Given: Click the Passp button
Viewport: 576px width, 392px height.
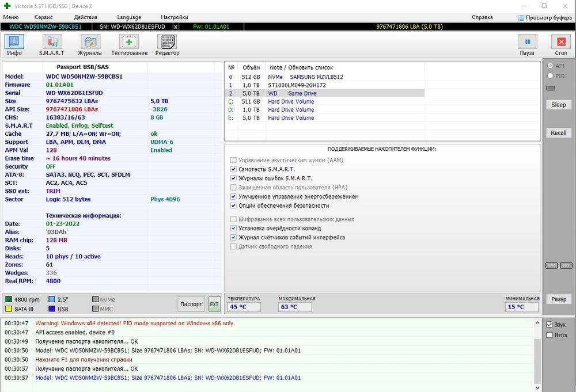Looking at the screenshot, I should click(558, 299).
